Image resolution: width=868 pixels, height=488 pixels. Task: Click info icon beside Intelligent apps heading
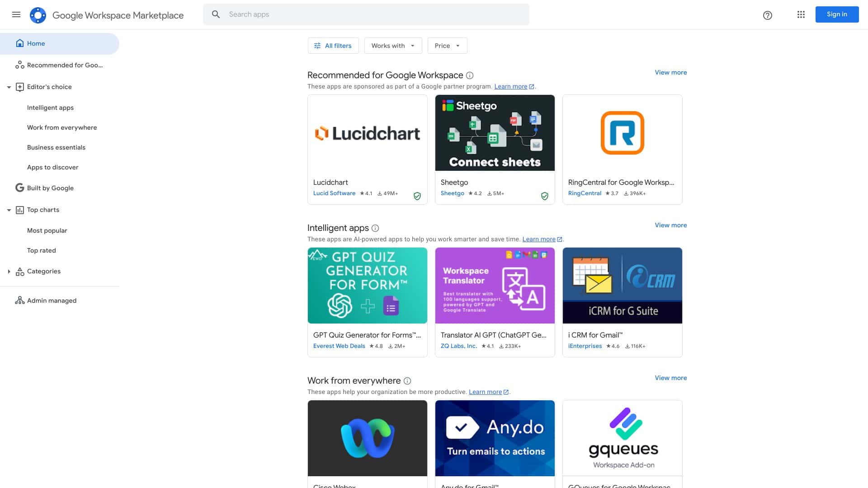pyautogui.click(x=375, y=228)
